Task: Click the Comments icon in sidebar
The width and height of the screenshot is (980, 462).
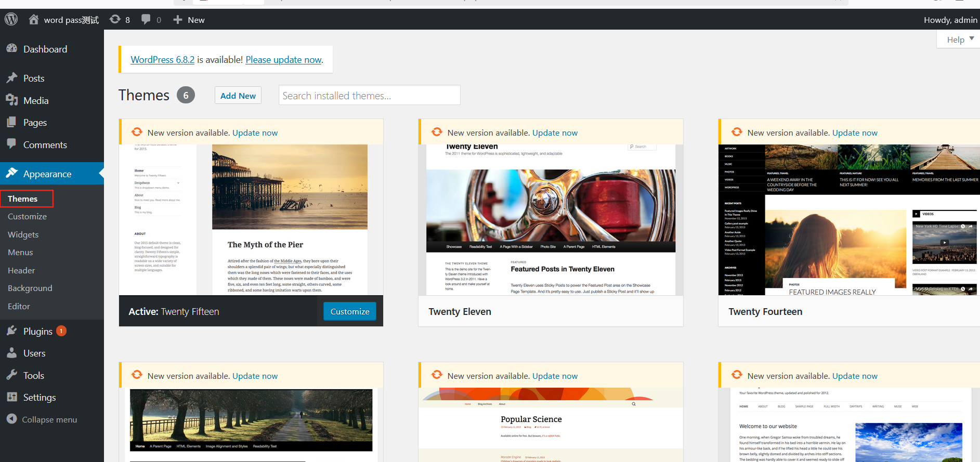Action: (11, 144)
